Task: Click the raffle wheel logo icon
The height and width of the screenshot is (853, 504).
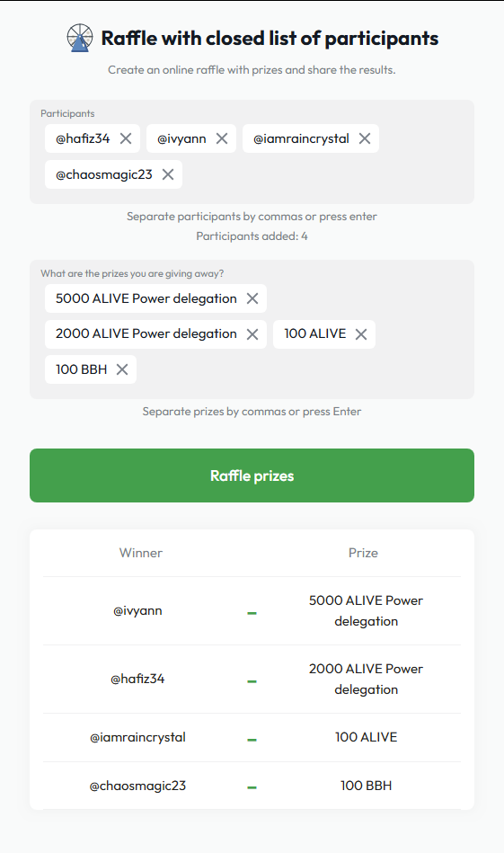Action: (x=80, y=38)
